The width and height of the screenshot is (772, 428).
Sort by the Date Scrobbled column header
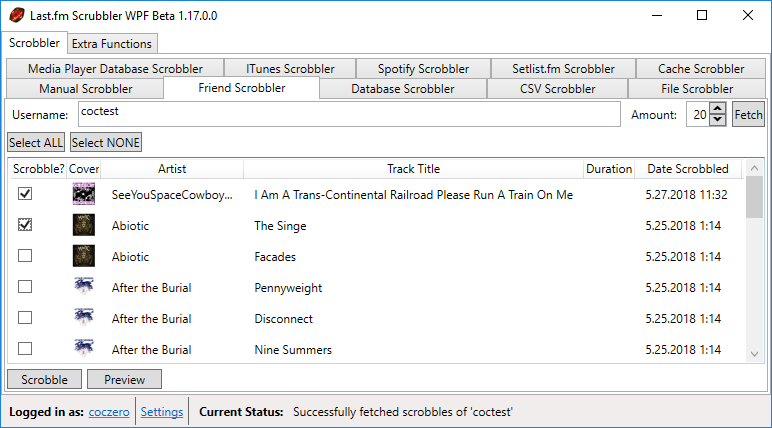tap(687, 169)
